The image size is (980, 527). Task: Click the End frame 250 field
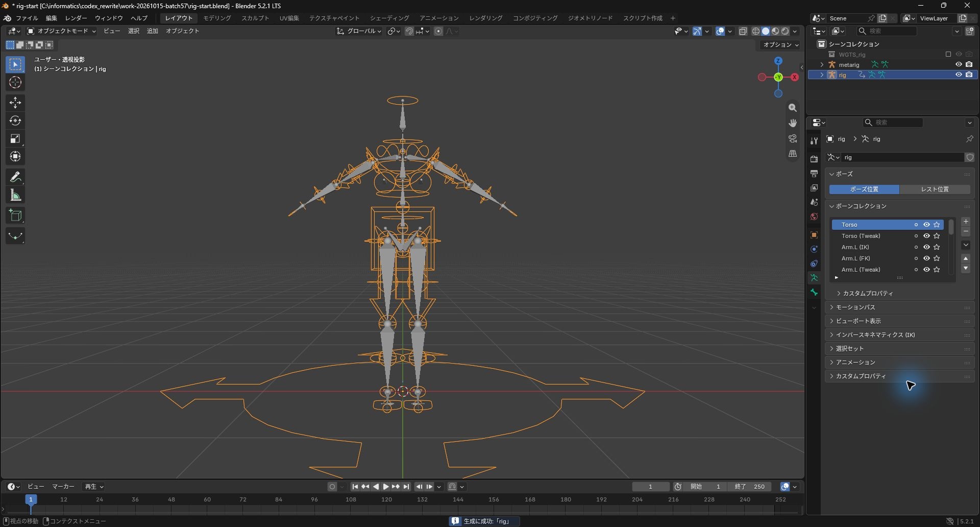click(x=749, y=487)
